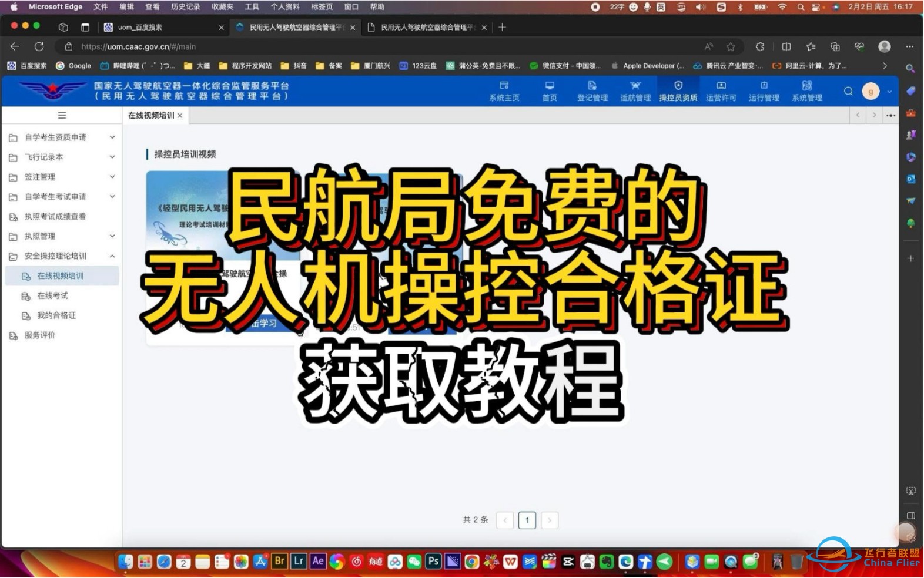Open 百度搜索 bookmark

[27, 66]
